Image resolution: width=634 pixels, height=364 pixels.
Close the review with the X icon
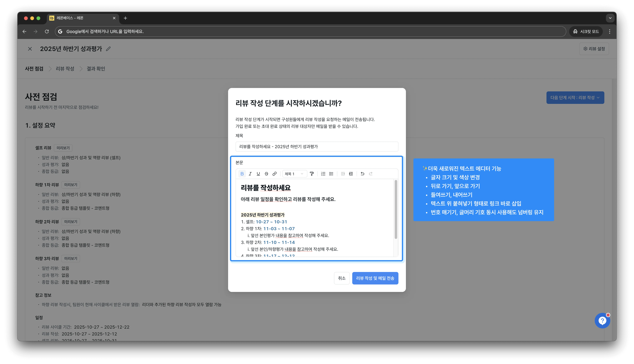30,49
